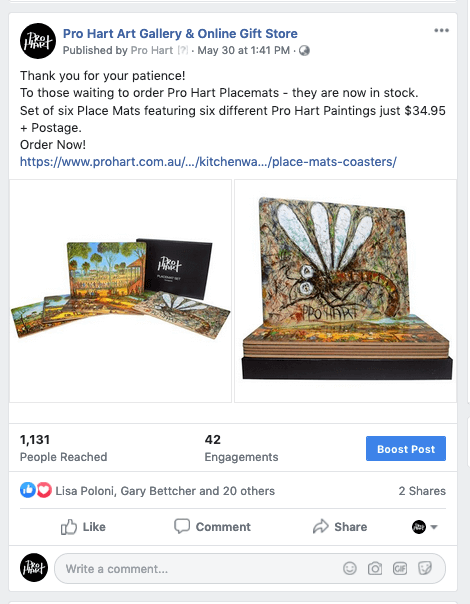
Task: Attach a photo with camera icon
Action: [374, 568]
